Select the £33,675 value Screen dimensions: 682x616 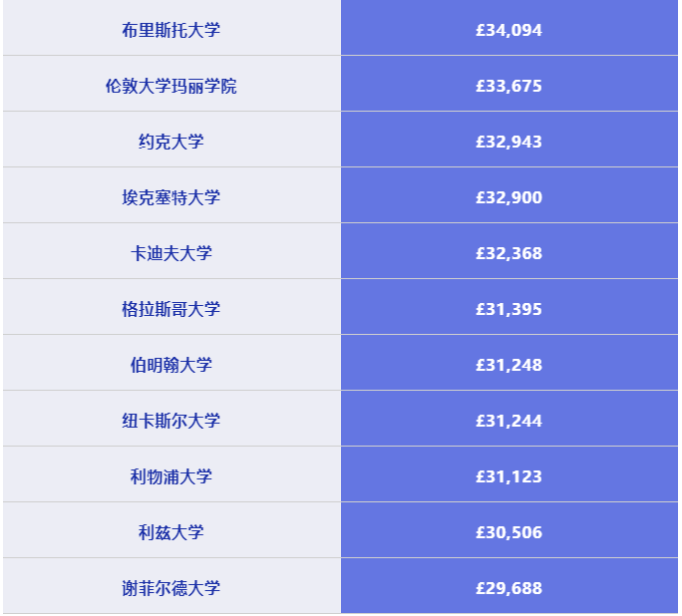pyautogui.click(x=509, y=86)
